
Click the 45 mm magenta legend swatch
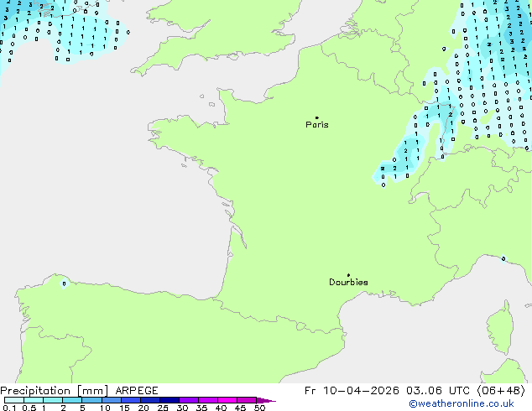247,400
